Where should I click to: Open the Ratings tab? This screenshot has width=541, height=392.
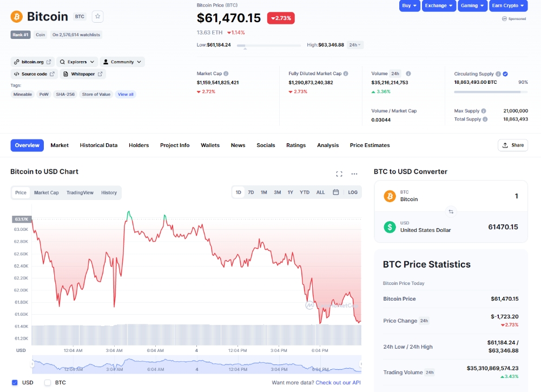coord(296,145)
